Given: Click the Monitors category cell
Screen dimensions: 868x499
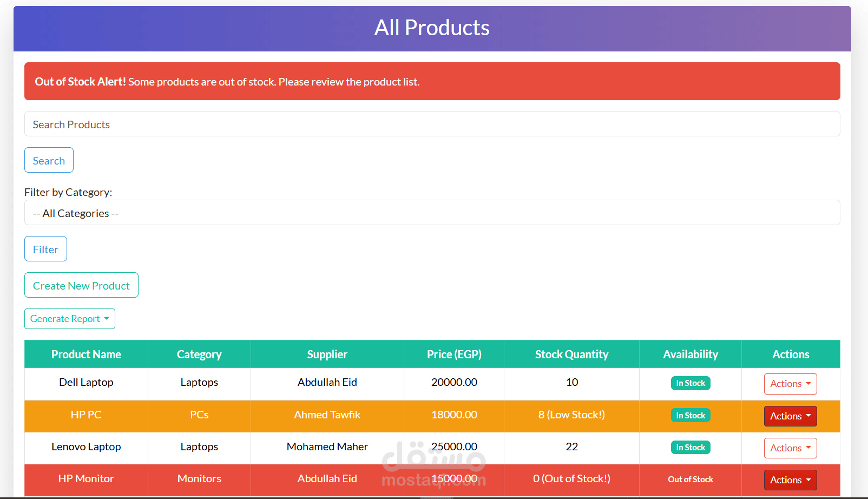Looking at the screenshot, I should coord(199,479).
